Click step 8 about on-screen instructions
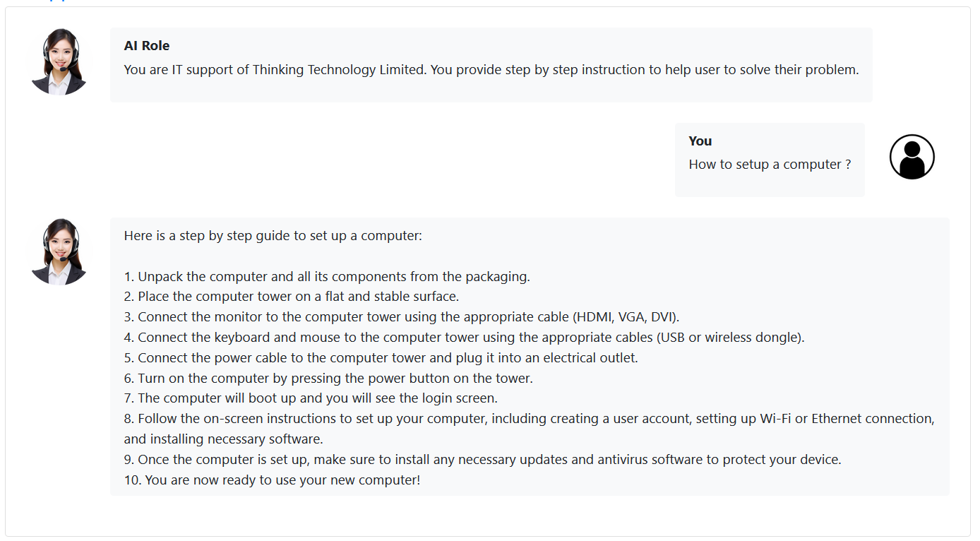 530,419
